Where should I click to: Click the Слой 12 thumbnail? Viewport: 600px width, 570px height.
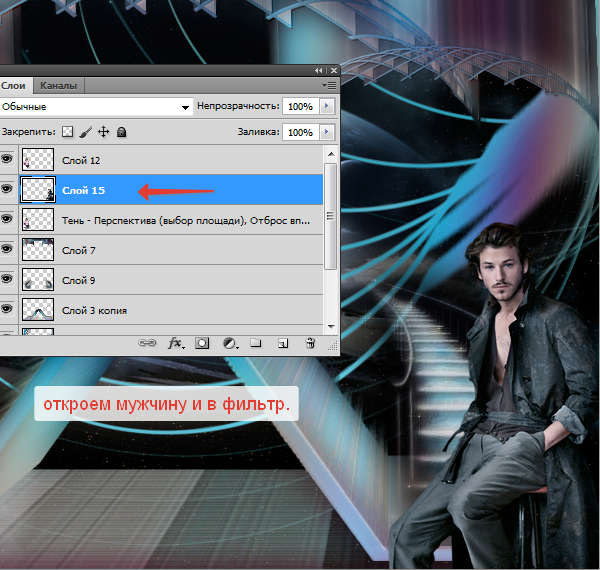point(38,159)
